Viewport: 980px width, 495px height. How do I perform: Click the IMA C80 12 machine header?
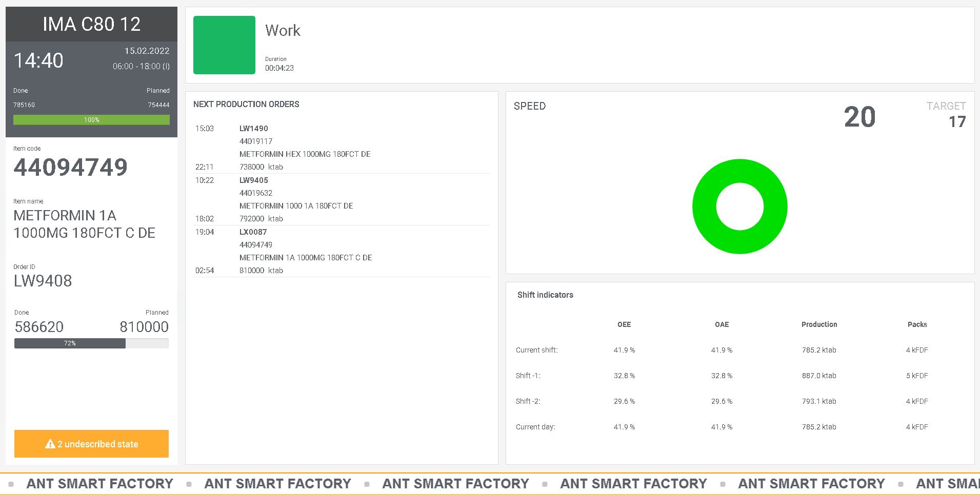(x=91, y=24)
